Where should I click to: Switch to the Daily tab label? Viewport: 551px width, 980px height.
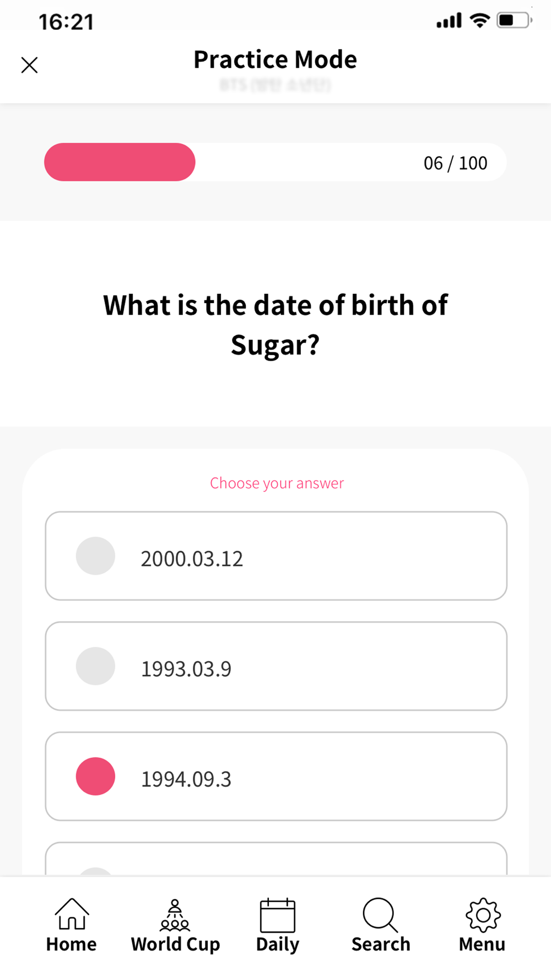tap(278, 944)
